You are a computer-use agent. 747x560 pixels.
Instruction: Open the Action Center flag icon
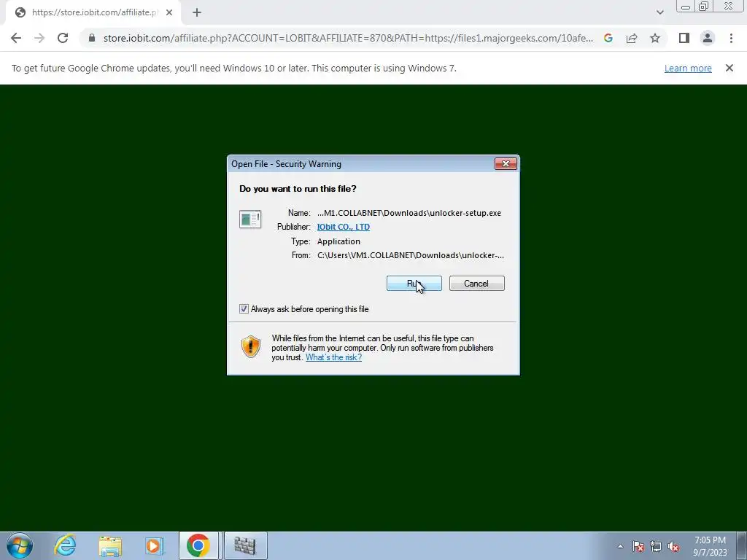click(x=638, y=546)
